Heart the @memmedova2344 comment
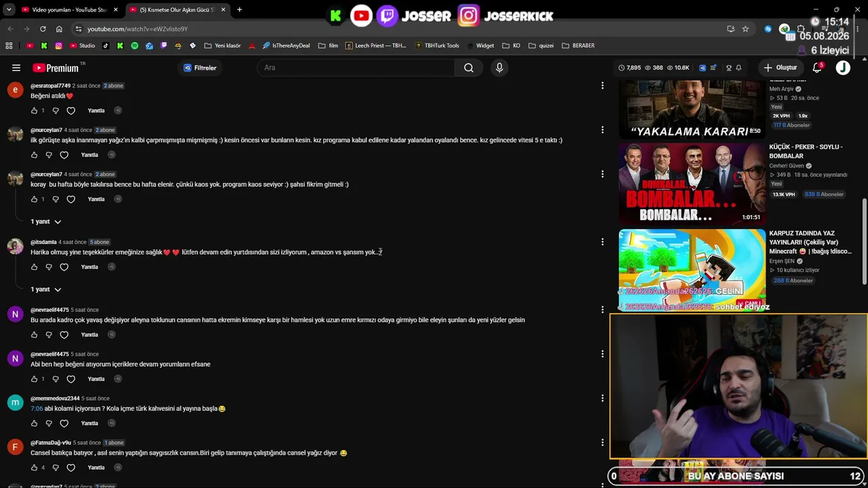Screen dimensions: 868x488 (x=64, y=424)
